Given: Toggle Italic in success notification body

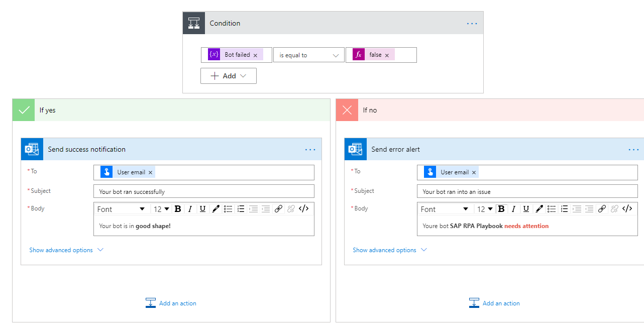Looking at the screenshot, I should (190, 209).
